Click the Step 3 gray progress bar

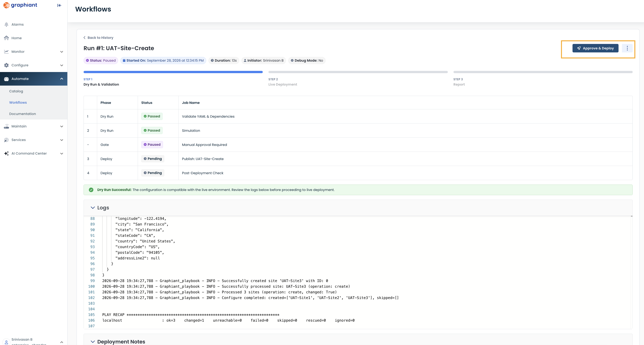pos(543,72)
